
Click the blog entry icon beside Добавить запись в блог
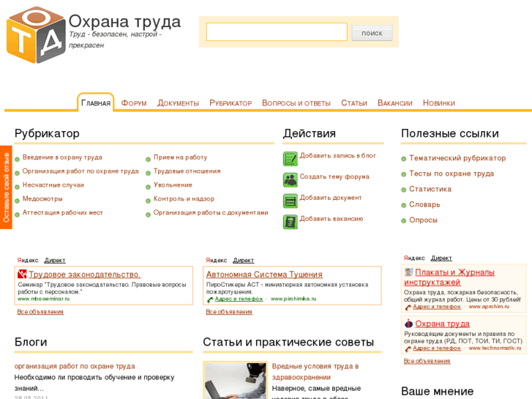click(x=290, y=159)
